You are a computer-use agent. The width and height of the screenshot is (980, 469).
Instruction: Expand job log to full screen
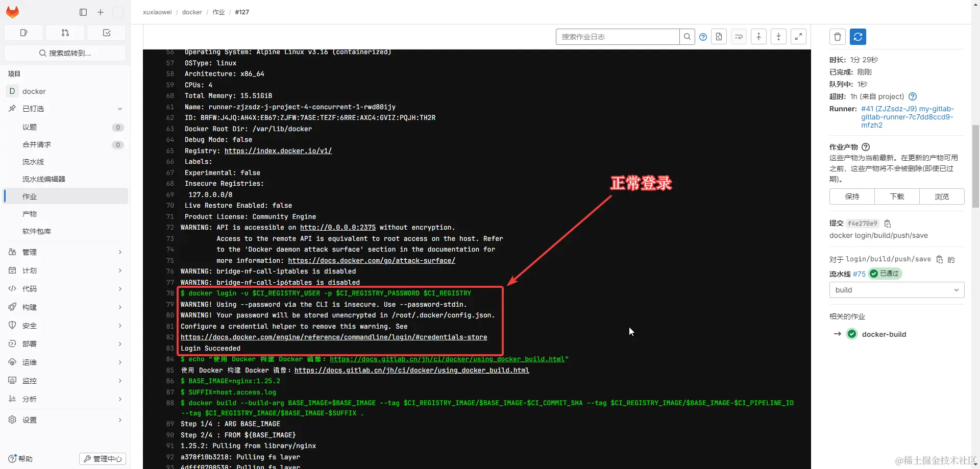tap(798, 37)
